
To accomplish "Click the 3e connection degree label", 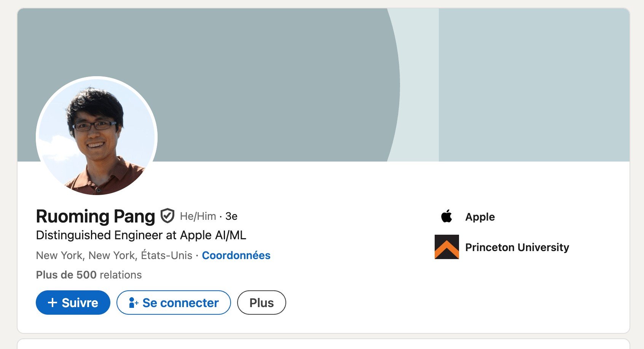I will (x=231, y=216).
